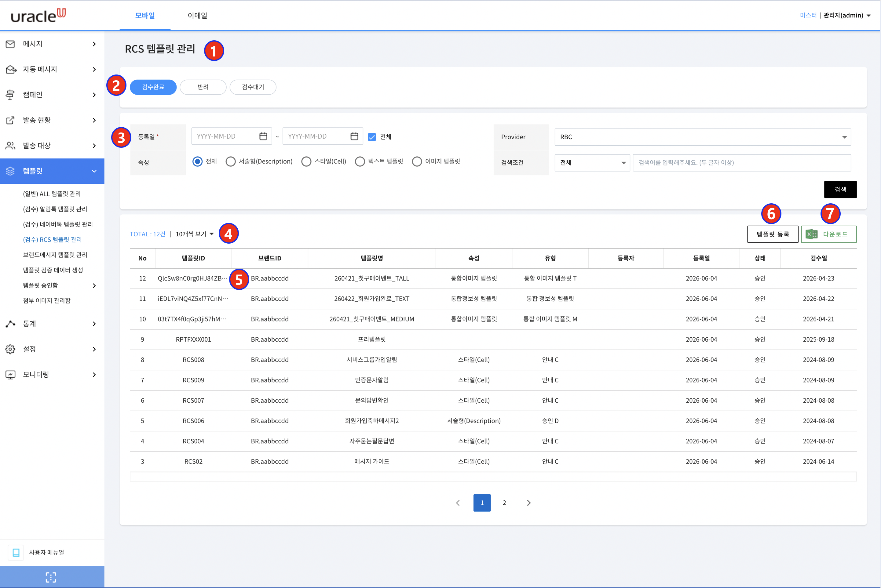Uncheck the 전체 date checkbox
The image size is (881, 588).
372,137
